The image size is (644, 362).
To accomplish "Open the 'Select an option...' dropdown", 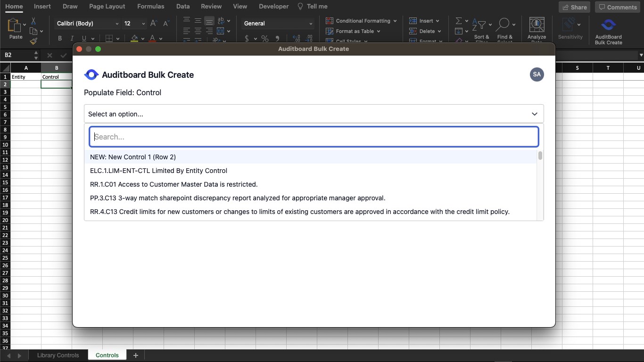I will (x=314, y=114).
